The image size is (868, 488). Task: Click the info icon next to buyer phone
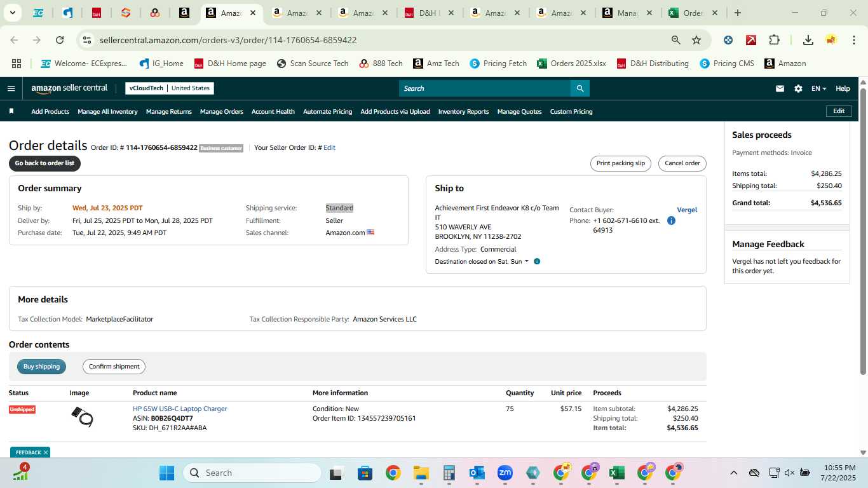671,220
